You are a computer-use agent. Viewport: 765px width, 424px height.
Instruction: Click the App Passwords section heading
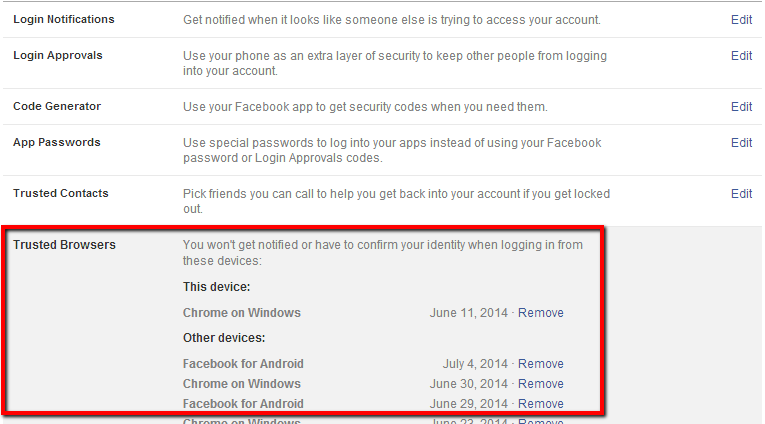pyautogui.click(x=57, y=143)
